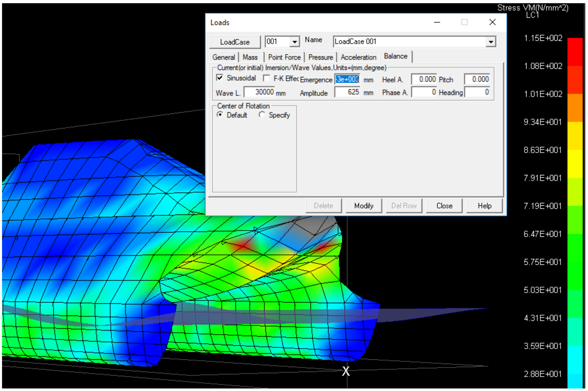Select the Default center of flotation option
The image size is (588, 391).
pyautogui.click(x=220, y=115)
